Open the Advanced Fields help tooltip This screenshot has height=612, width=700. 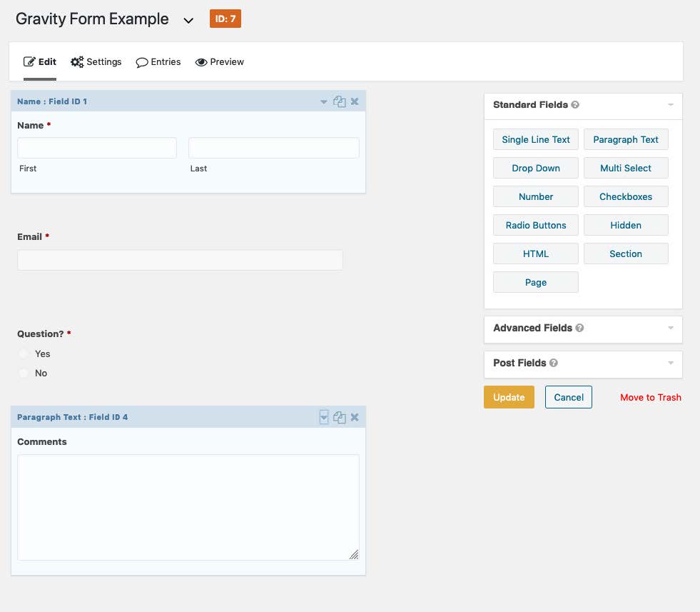(579, 328)
